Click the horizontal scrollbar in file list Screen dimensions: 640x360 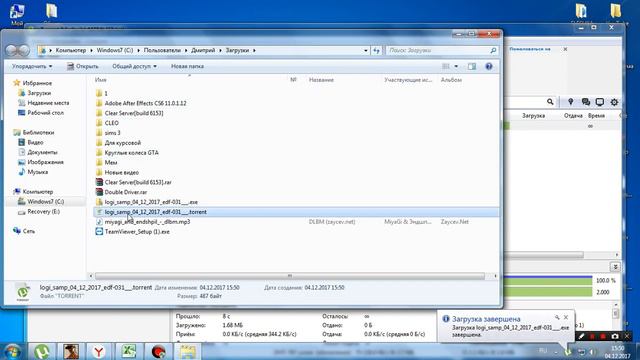290,276
